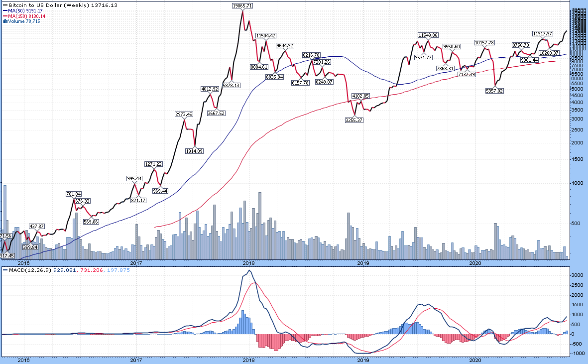The image size is (588, 364).
Task: Click the 1500 tick on price axis
Action: (x=578, y=159)
